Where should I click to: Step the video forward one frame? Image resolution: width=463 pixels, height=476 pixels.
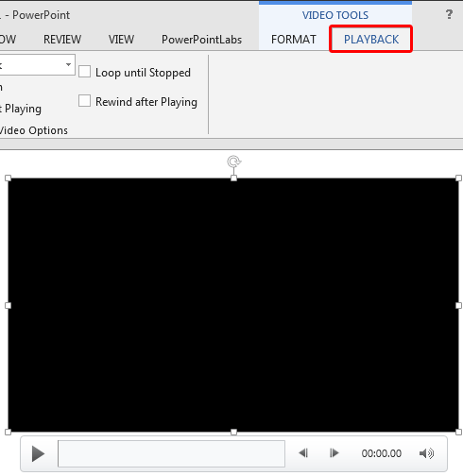(x=334, y=453)
